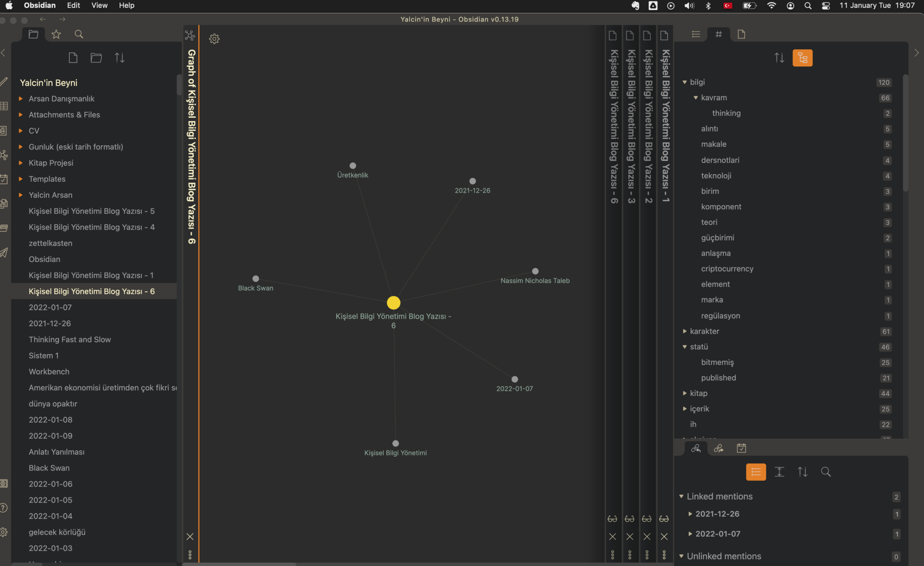The height and width of the screenshot is (566, 924).
Task: Click the new folder icon
Action: click(96, 58)
